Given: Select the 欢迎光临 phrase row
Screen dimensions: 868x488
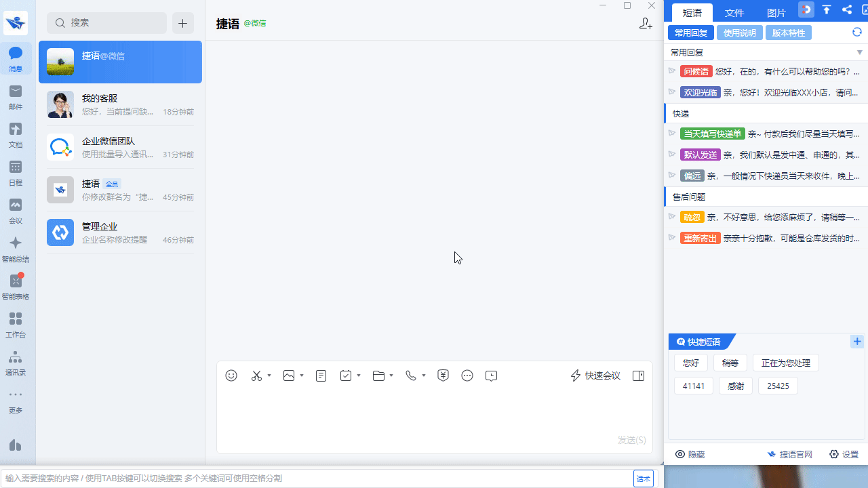Looking at the screenshot, I should pos(766,92).
